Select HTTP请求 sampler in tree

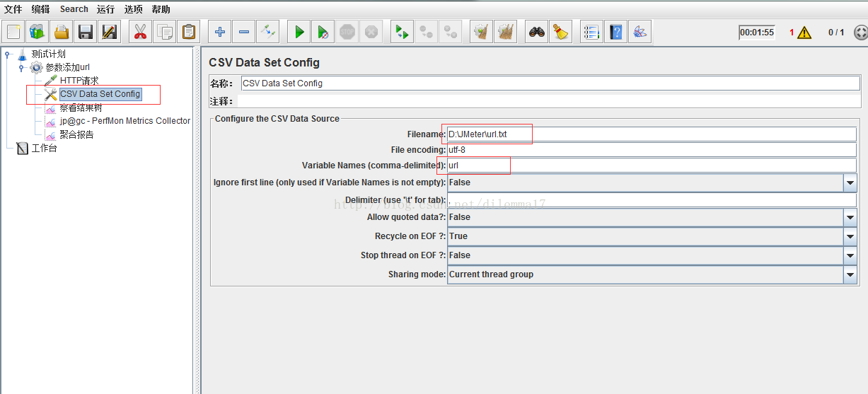(x=79, y=81)
